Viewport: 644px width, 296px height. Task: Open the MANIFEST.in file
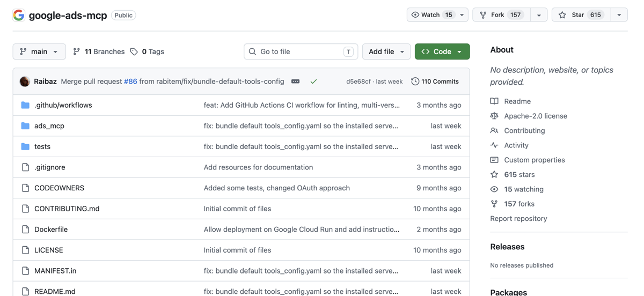pos(55,271)
